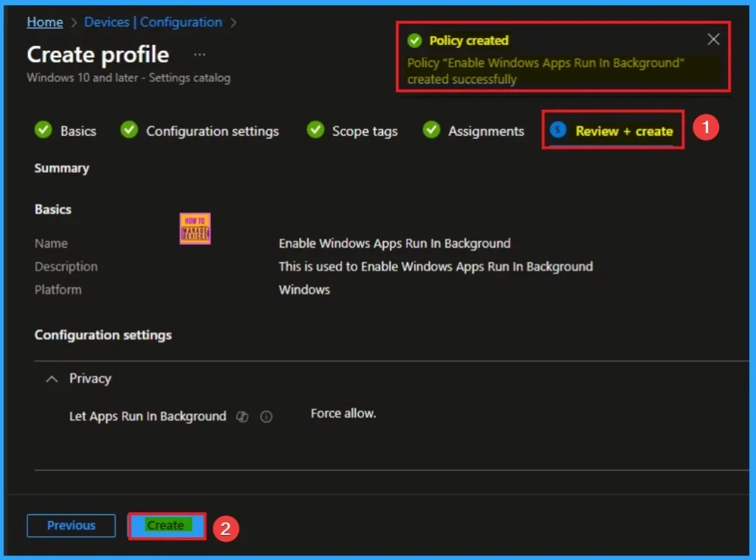Open the Home breadcrumb link

tap(45, 22)
